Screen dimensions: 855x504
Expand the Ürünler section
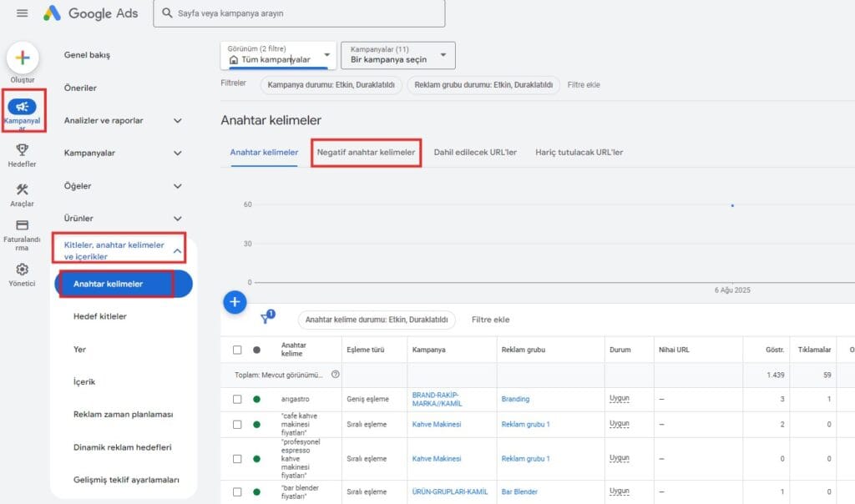pos(178,219)
